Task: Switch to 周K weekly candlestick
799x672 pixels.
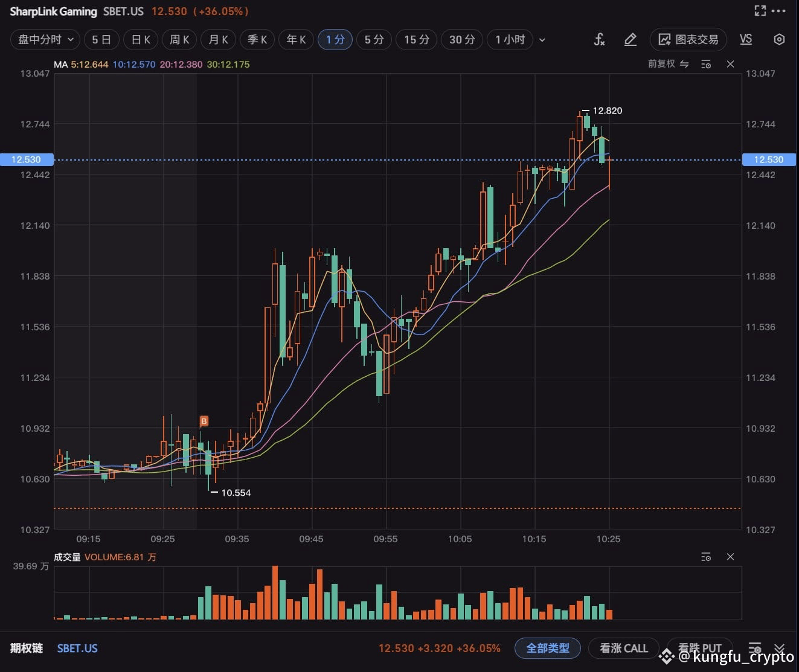Action: (x=179, y=40)
